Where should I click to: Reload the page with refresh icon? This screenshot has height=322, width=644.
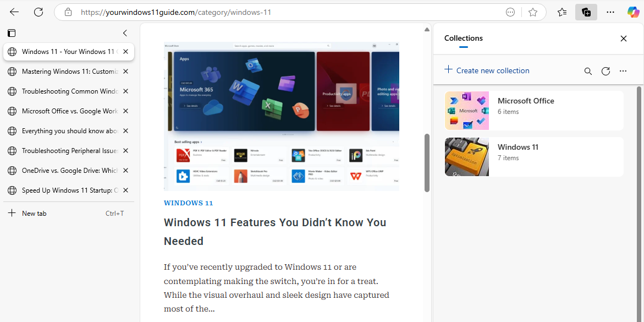(38, 12)
